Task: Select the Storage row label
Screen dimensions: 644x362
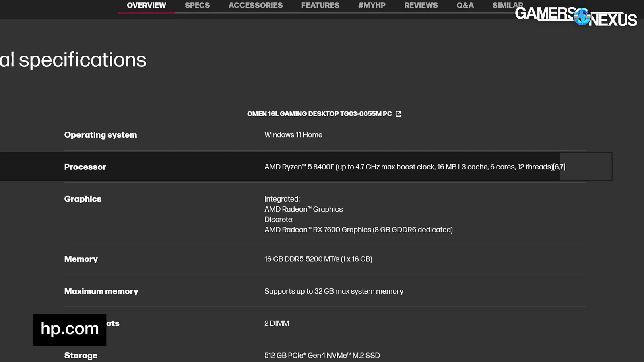Action: click(81, 356)
